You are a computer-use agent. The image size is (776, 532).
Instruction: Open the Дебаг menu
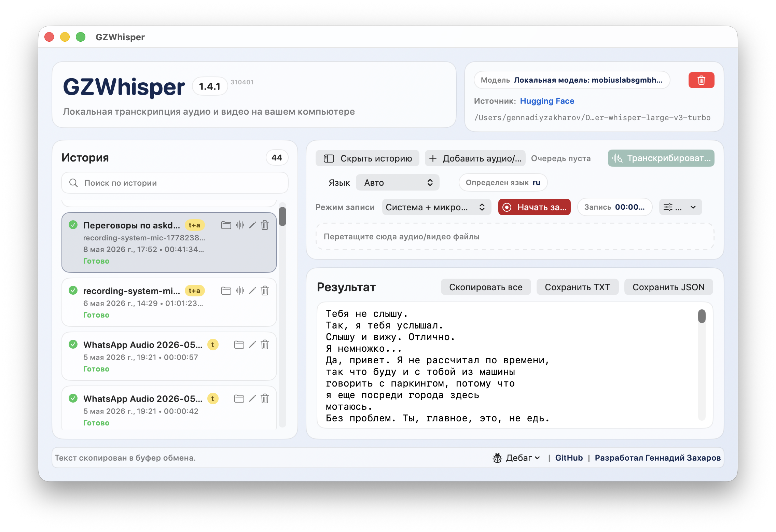pos(516,458)
